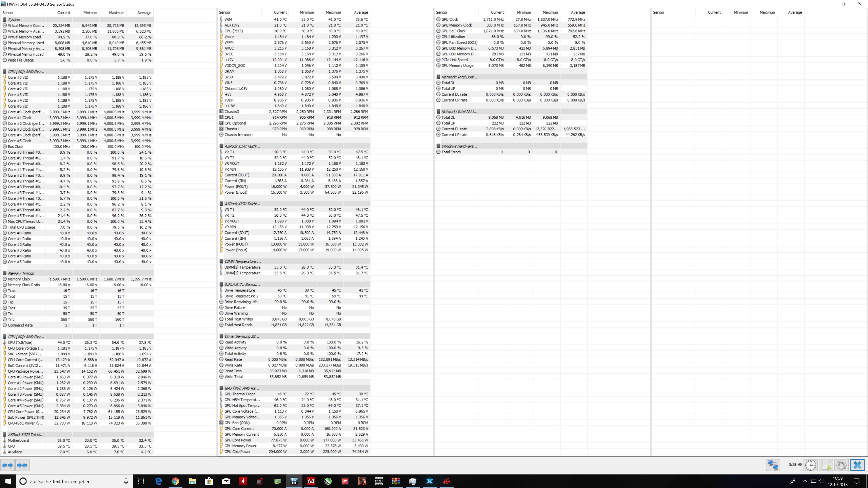Show hidden system tray icons
Viewport: 868px width, 488px height.
805,481
